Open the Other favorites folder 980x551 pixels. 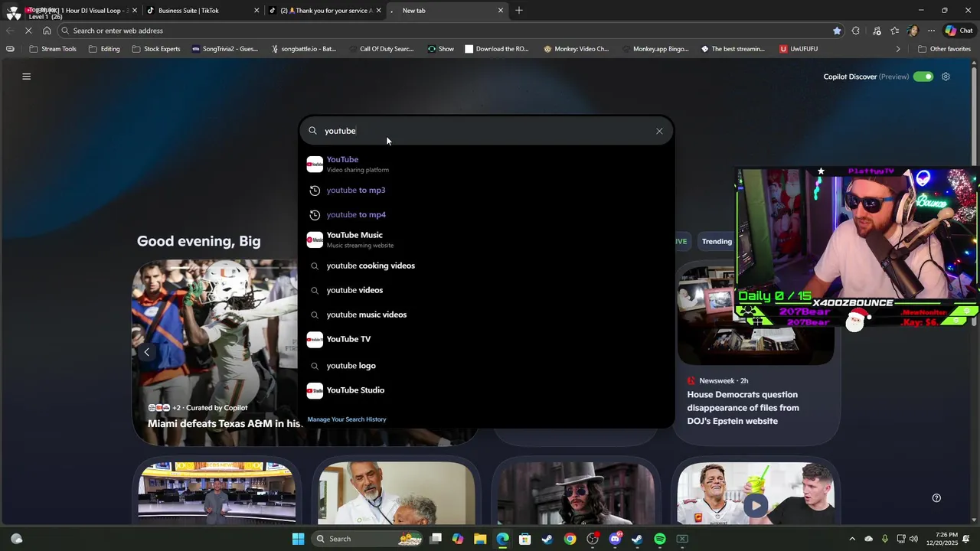[x=944, y=49]
